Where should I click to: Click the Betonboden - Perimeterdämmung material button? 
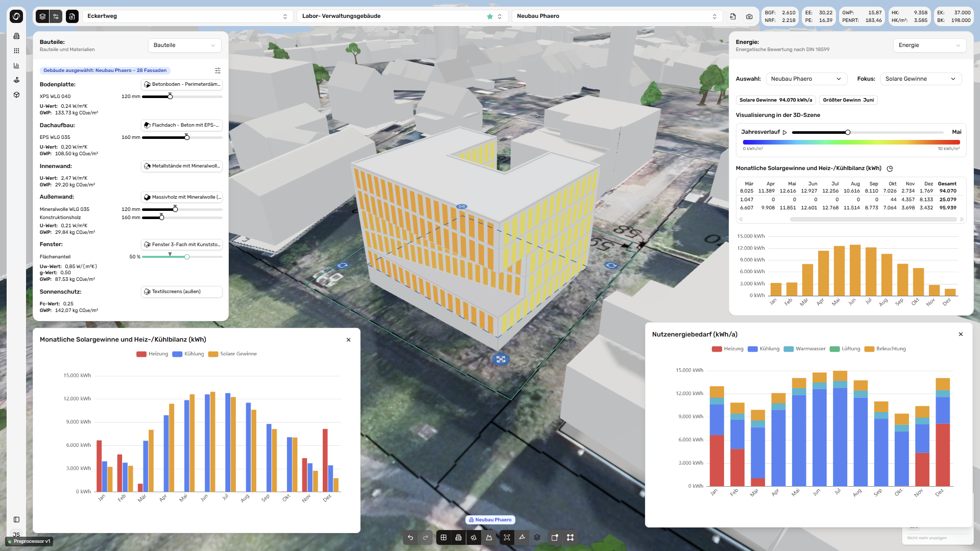pos(182,84)
